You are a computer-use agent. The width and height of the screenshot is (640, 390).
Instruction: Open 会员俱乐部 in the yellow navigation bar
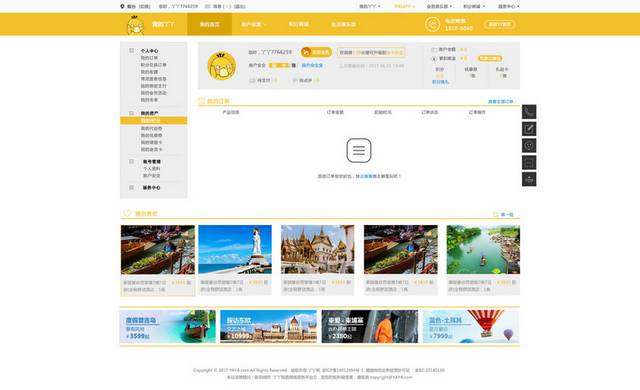tap(343, 24)
